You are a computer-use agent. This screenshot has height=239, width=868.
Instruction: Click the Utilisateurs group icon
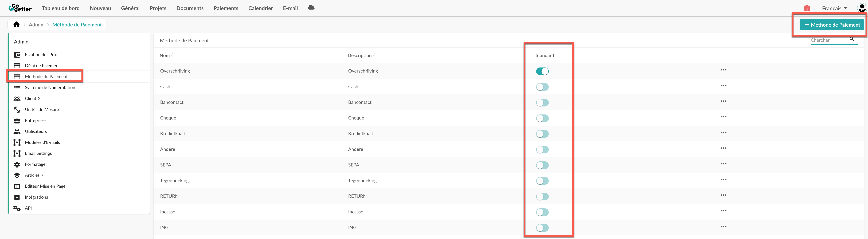click(x=17, y=131)
